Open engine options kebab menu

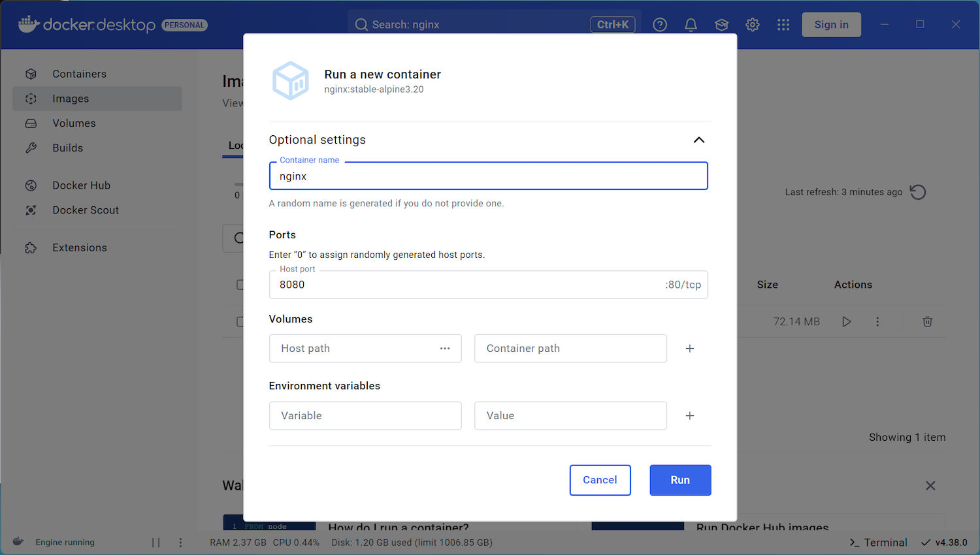click(x=180, y=543)
